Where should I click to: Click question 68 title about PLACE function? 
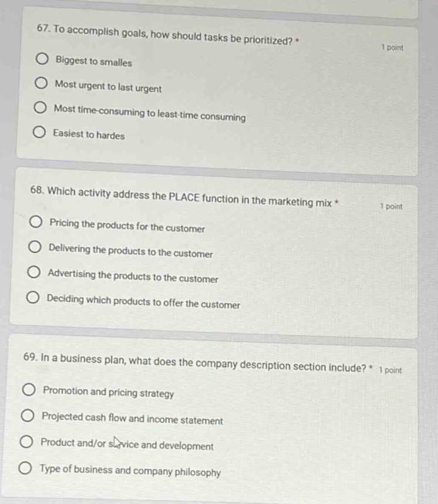[184, 197]
